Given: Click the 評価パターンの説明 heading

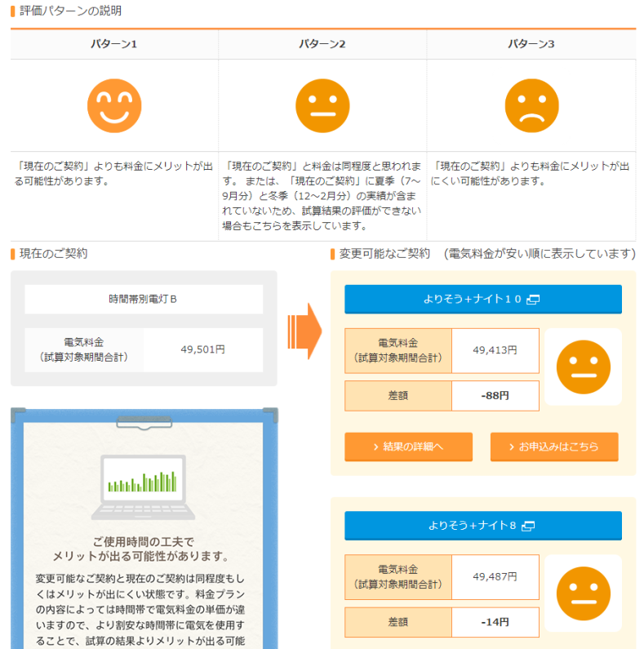Looking at the screenshot, I should pos(70,11).
